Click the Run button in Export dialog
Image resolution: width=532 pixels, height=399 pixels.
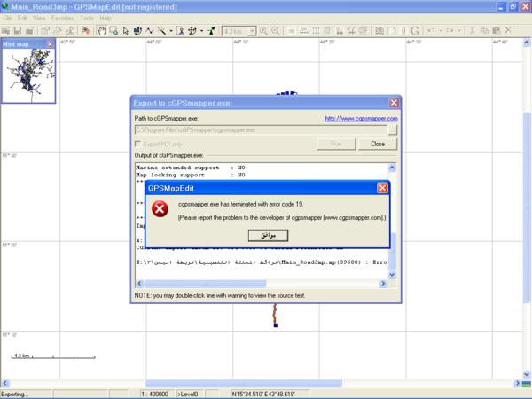click(x=336, y=144)
